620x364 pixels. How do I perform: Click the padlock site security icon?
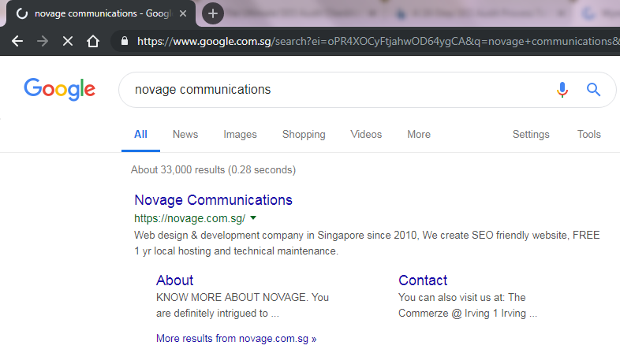click(x=125, y=41)
